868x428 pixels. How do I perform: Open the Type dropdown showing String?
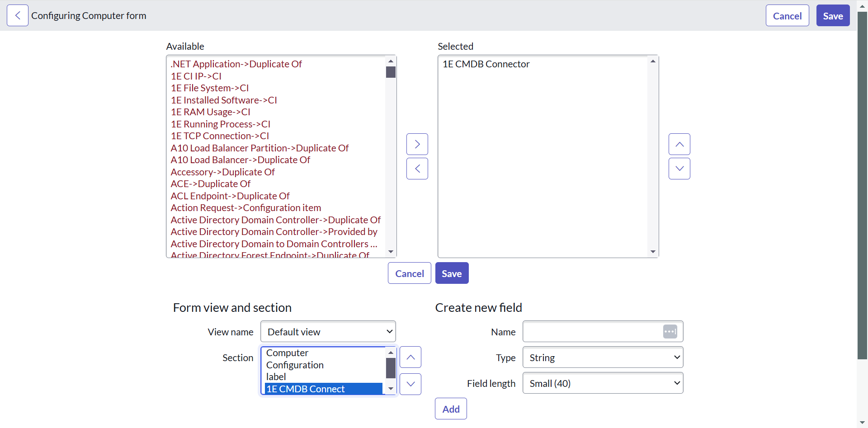click(x=602, y=357)
